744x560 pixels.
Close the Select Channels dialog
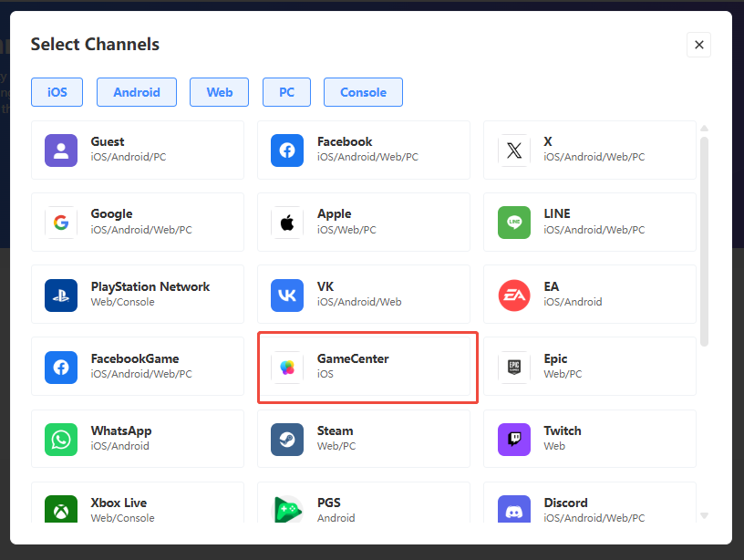point(698,45)
